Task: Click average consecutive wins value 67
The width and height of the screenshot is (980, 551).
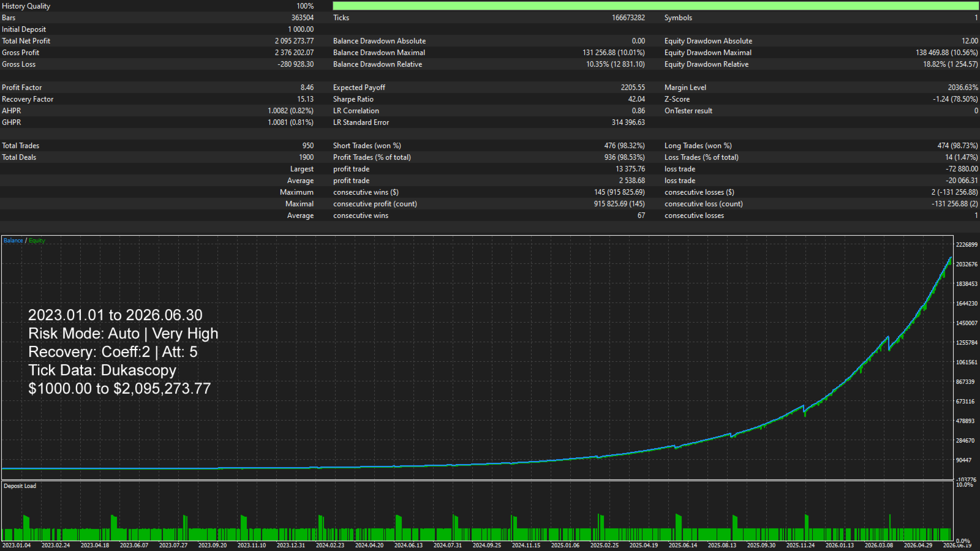Action: pos(641,216)
